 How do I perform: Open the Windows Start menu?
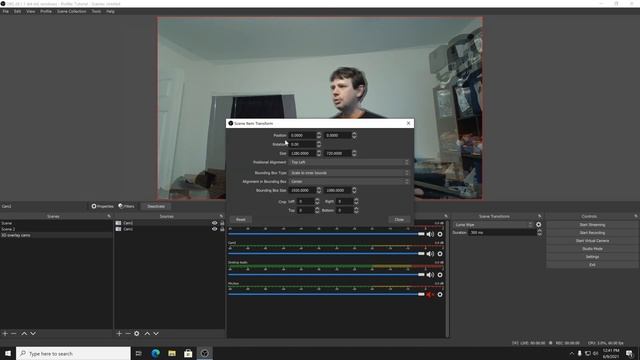(x=8, y=353)
